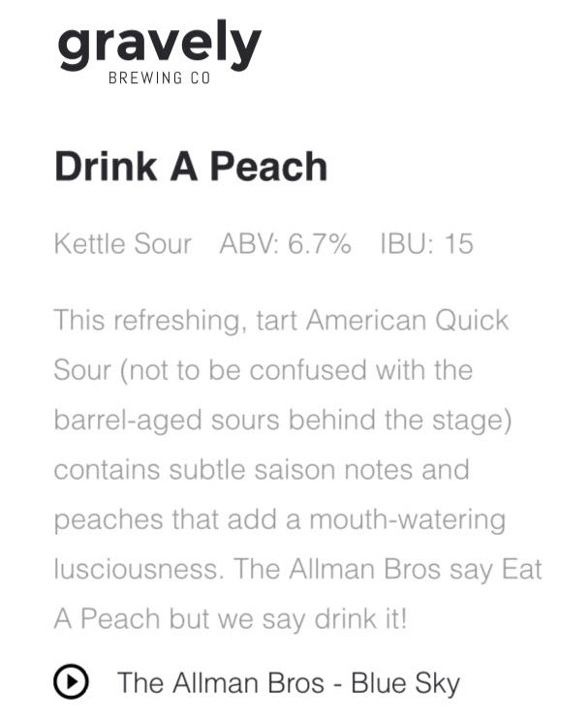588x722 pixels.
Task: Click the 'A Peach but we say drink it!' line
Action: tap(231, 619)
